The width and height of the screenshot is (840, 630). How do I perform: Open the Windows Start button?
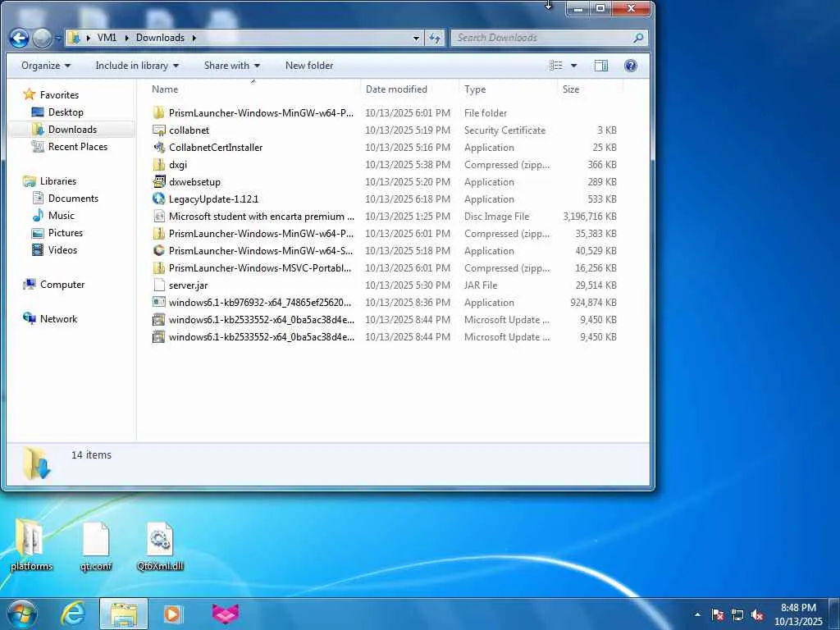coord(22,614)
